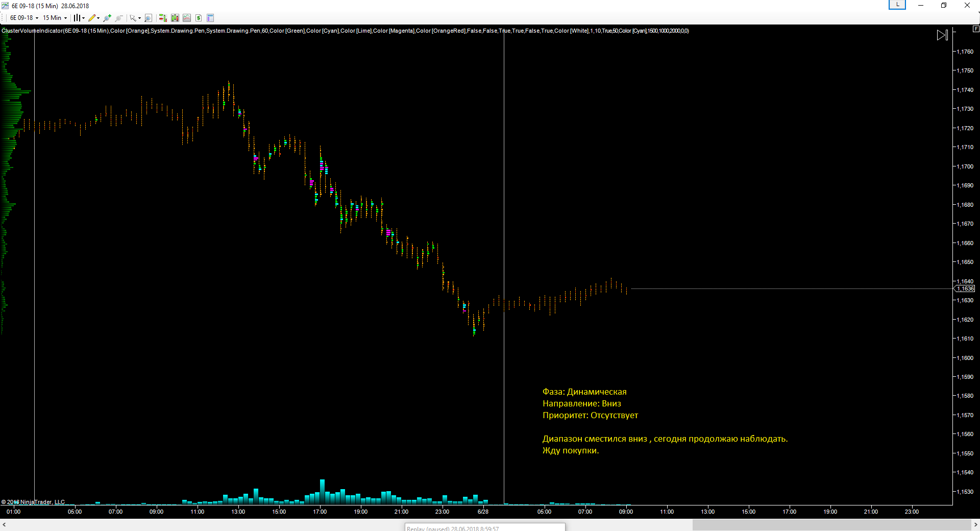980x531 pixels.
Task: Open the 6E 09-18 instrument selector
Action: [24, 18]
